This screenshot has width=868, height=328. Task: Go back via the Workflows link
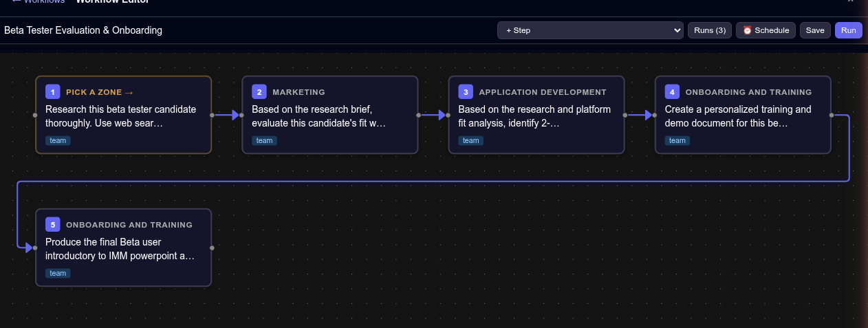click(x=39, y=2)
